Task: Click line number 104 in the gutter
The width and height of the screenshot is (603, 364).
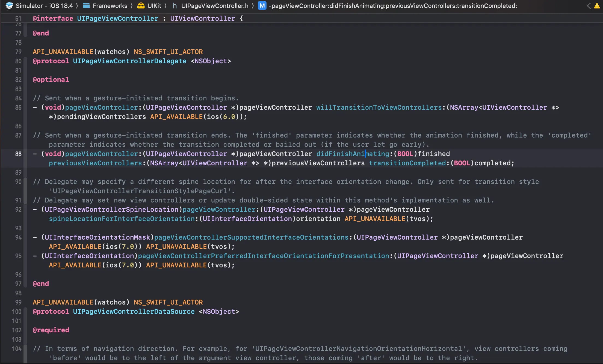Action: coord(16,349)
